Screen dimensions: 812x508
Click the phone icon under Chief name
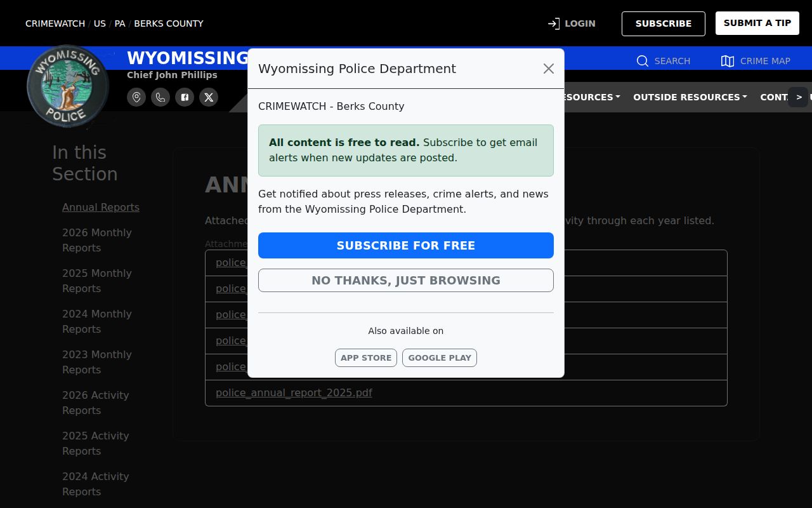click(160, 97)
